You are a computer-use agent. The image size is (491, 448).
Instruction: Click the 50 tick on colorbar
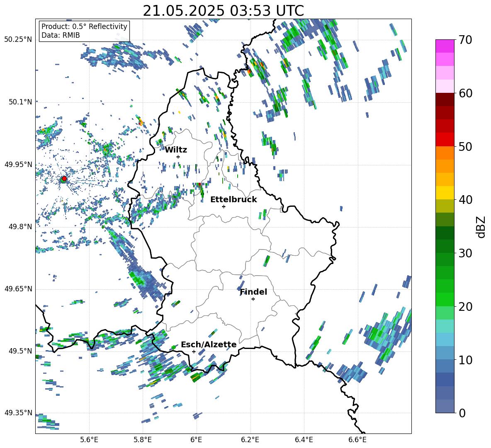point(465,146)
